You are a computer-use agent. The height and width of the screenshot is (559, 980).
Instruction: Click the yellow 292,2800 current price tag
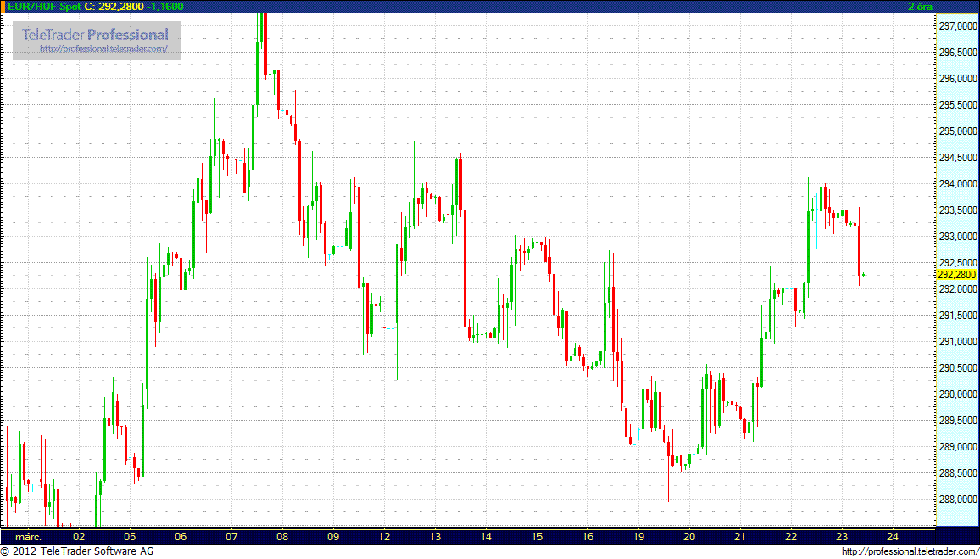956,275
